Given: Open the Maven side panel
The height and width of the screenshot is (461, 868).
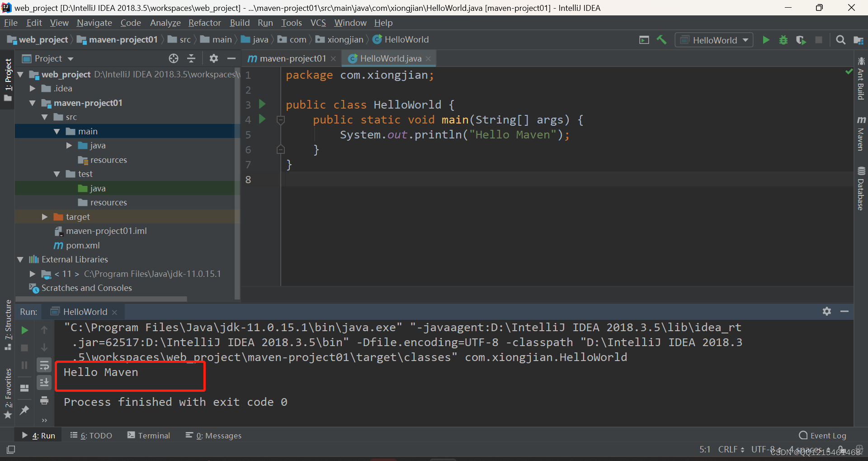Looking at the screenshot, I should (861, 133).
